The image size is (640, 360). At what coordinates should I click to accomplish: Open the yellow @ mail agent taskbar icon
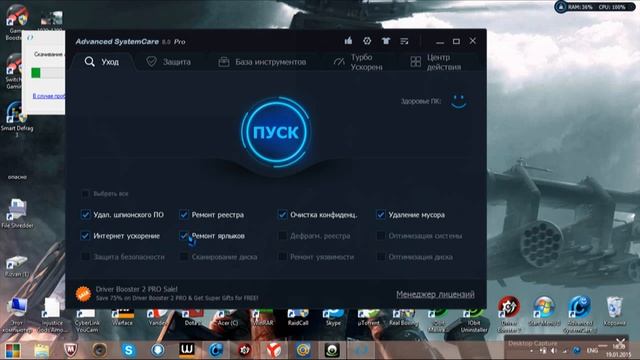coord(303,350)
